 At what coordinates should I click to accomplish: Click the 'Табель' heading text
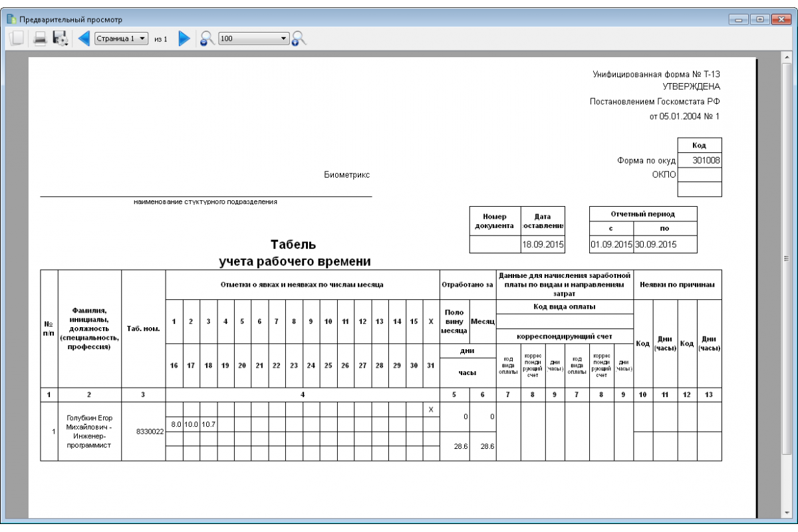coord(293,245)
